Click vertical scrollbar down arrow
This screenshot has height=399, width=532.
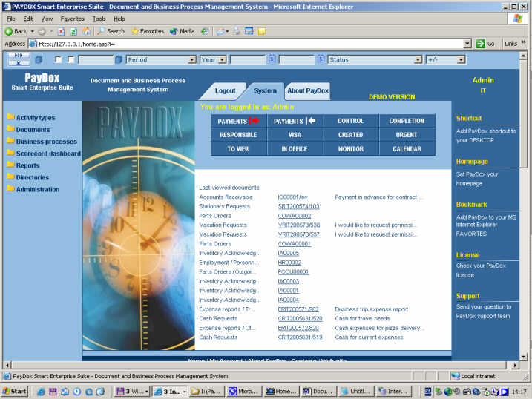click(523, 357)
